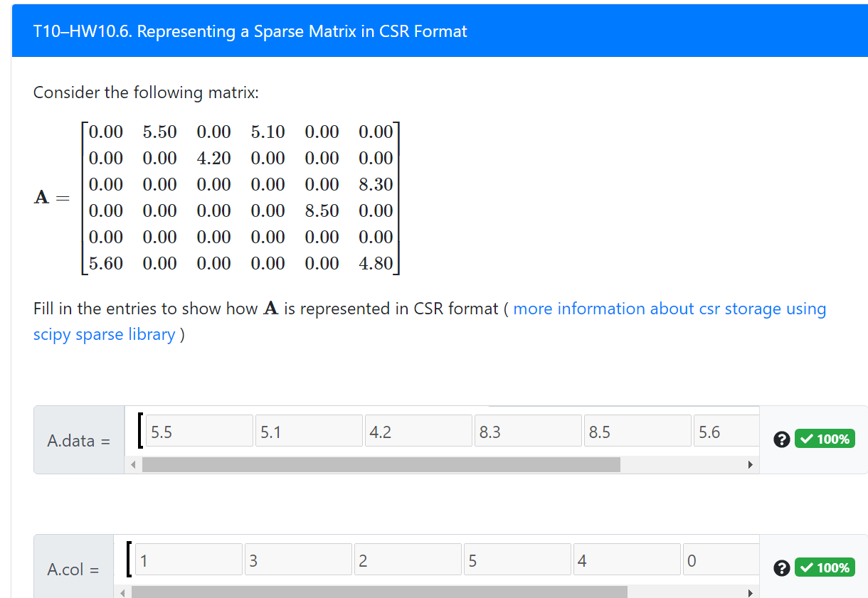
Task: Click the blue T10-HW10.6 header bar
Action: pyautogui.click(x=434, y=31)
